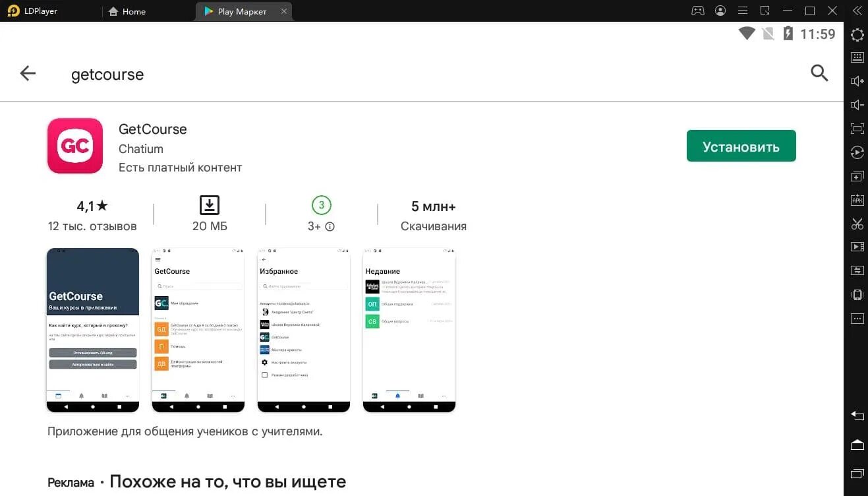Decrease volume in LDPlayer sidebar
The image size is (868, 496).
[x=857, y=105]
